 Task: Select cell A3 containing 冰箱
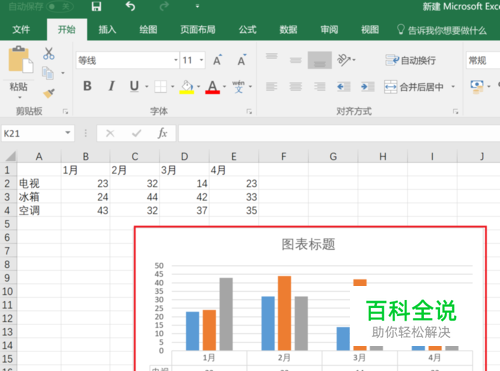point(39,197)
